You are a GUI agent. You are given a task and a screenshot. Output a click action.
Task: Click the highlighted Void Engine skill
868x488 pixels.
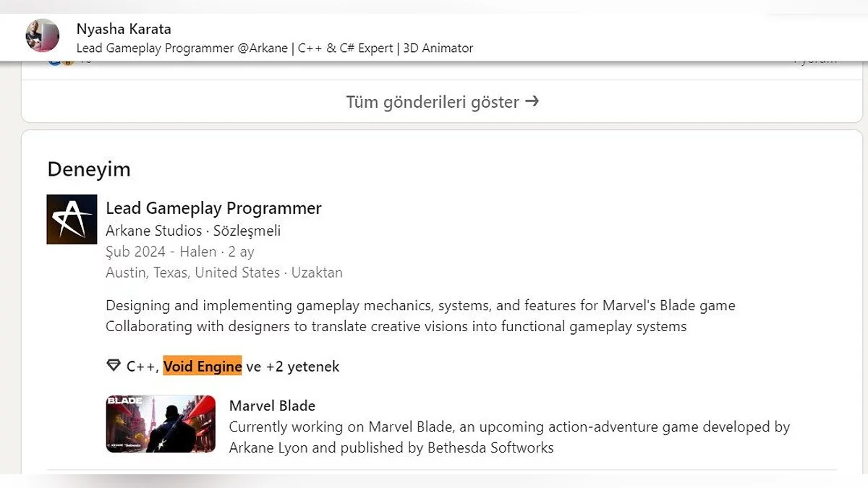(203, 367)
